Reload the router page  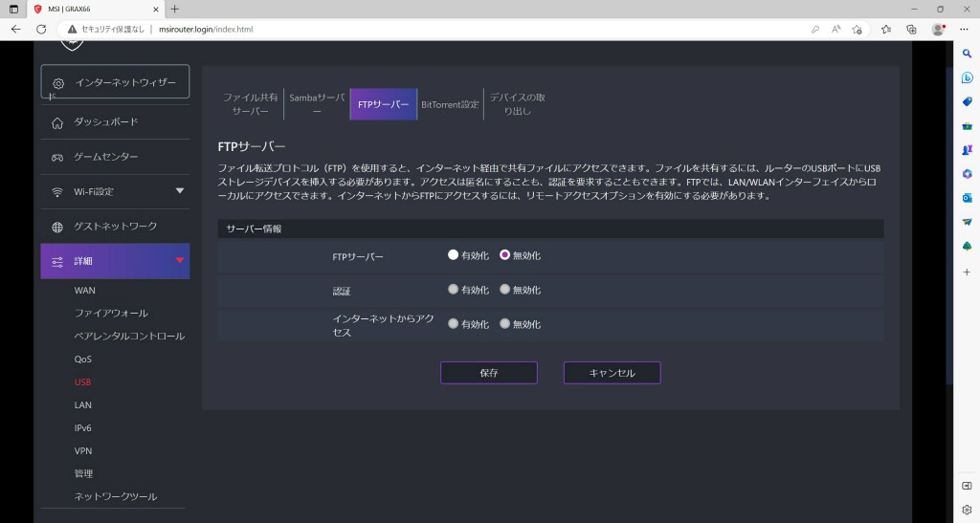click(41, 30)
